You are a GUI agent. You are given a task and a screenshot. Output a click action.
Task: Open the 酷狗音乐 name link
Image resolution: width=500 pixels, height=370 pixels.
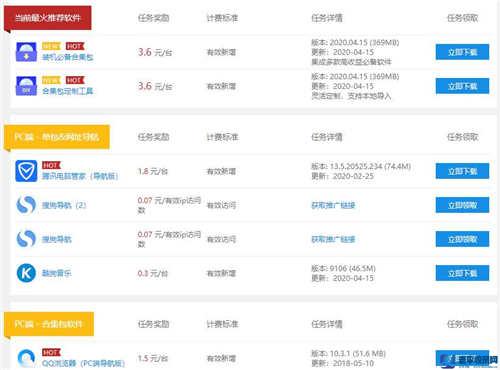(x=57, y=273)
